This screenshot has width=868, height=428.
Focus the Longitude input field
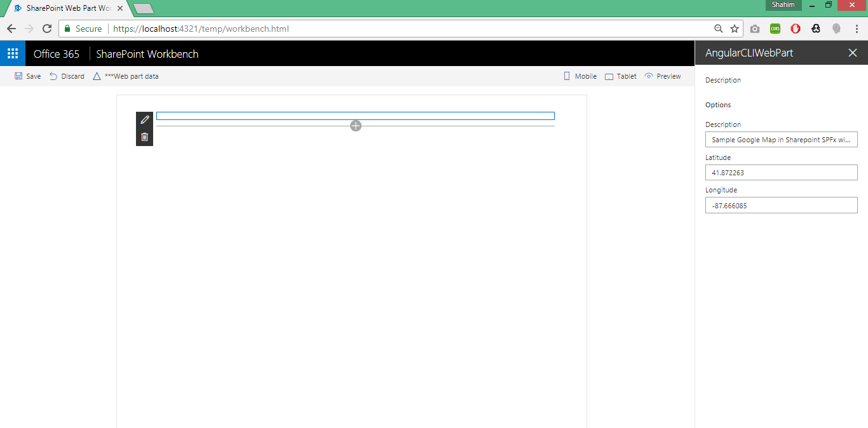coord(781,205)
